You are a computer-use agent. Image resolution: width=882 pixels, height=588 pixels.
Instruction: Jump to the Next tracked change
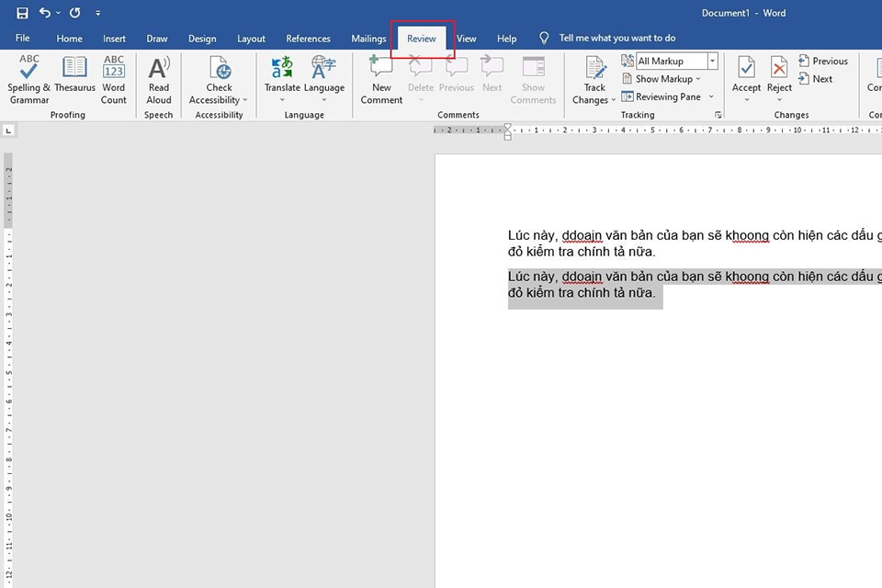pos(817,79)
